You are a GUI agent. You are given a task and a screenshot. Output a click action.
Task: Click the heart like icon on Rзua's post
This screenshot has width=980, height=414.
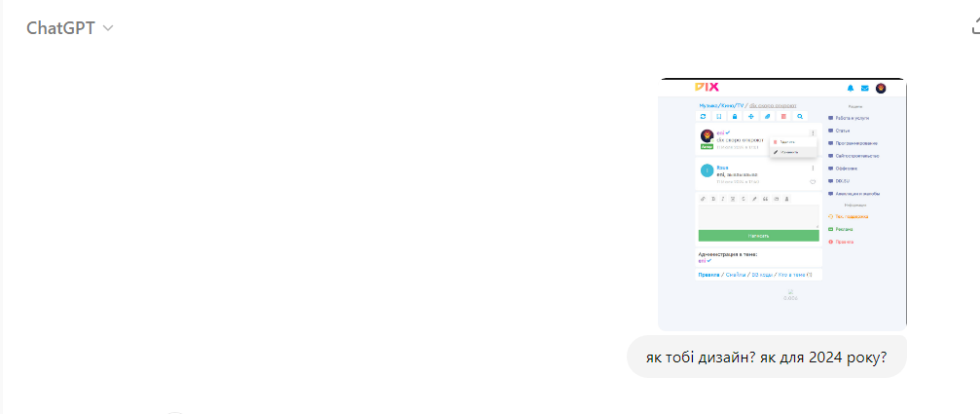[x=813, y=182]
